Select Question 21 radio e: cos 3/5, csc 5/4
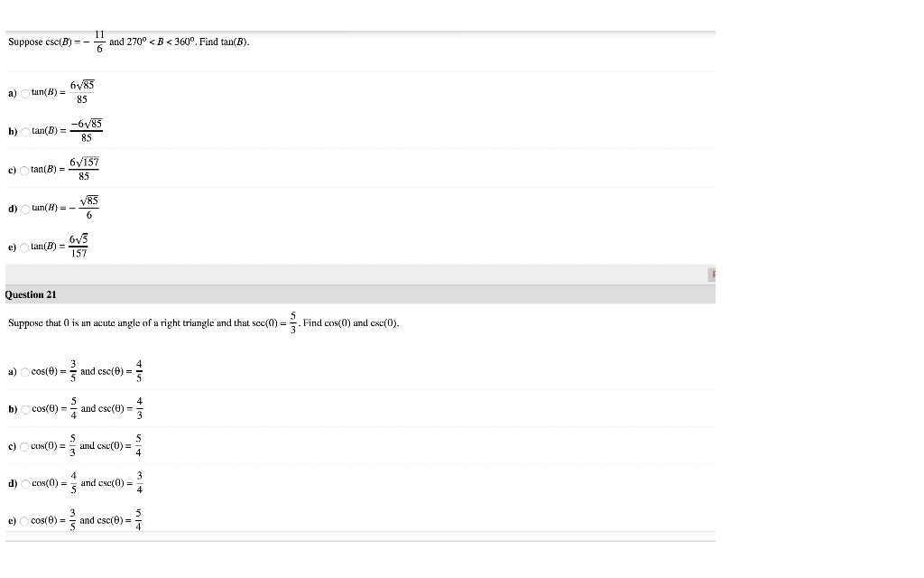924x578 pixels. click(x=24, y=521)
